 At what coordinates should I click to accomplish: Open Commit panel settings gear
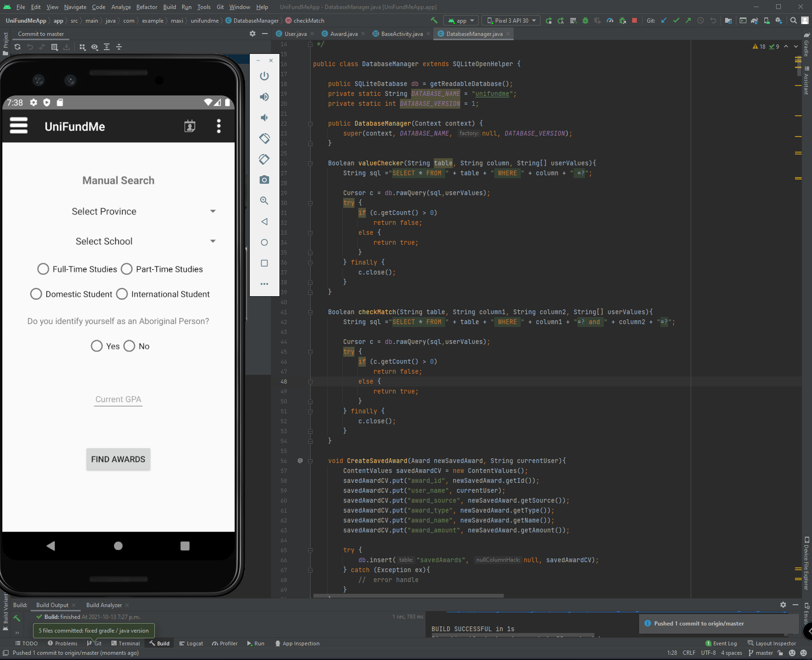(253, 34)
